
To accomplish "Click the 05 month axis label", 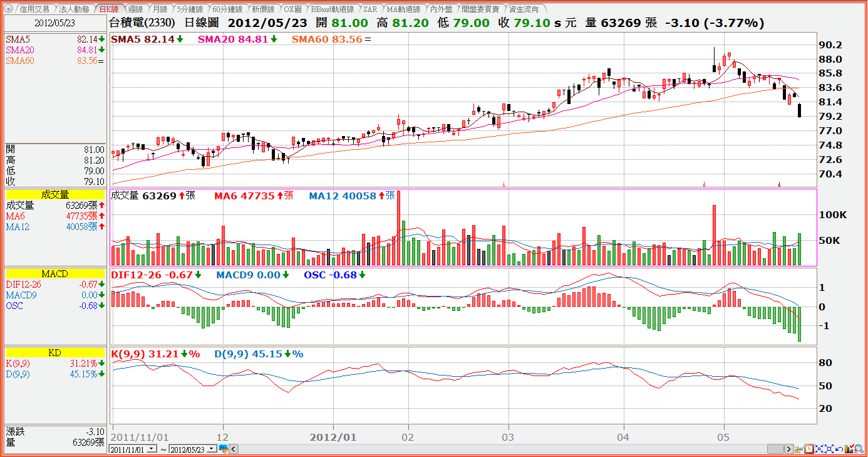I will click(x=724, y=436).
